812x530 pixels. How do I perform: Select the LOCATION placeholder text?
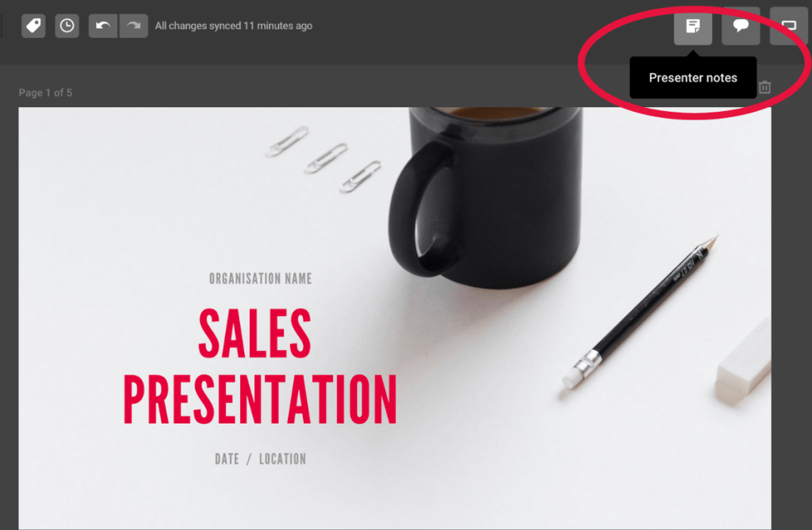[x=282, y=459]
